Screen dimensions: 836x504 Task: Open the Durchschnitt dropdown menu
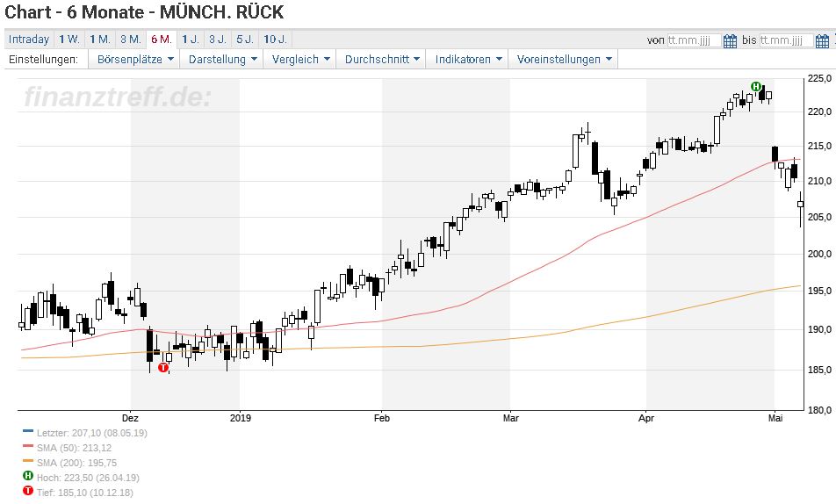(382, 59)
